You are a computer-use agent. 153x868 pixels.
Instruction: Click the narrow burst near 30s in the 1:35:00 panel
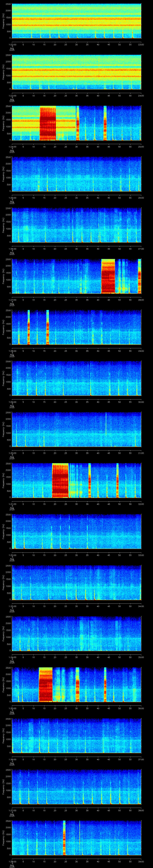(77, 685)
